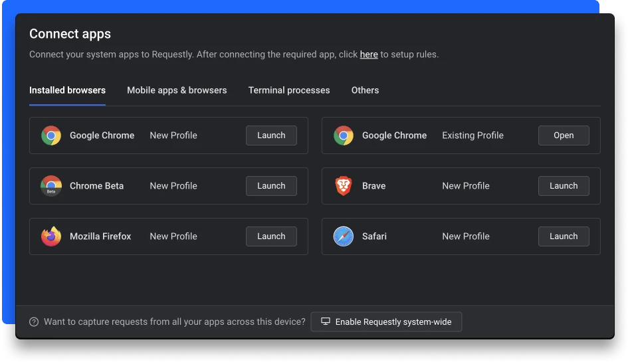
Task: Click 'Safari' browser name text
Action: tap(374, 236)
